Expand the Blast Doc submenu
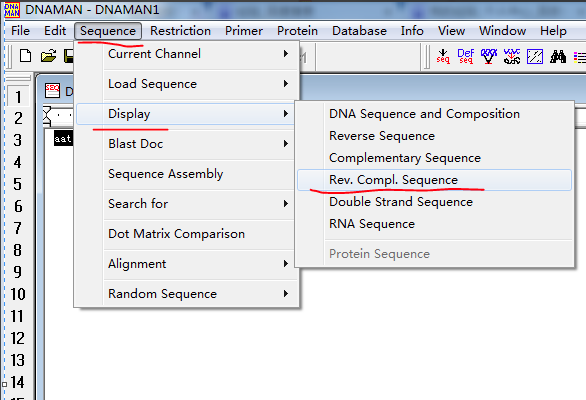The width and height of the screenshot is (586, 400). (x=187, y=144)
